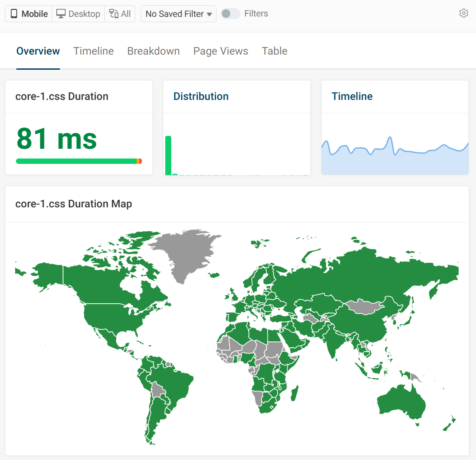This screenshot has height=460, width=476.
Task: Switch to the Table tab
Action: click(274, 51)
